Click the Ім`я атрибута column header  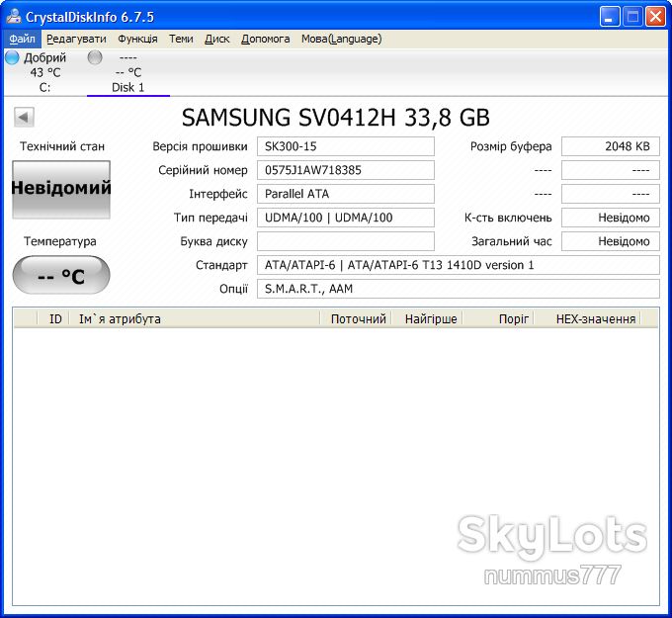pos(195,319)
